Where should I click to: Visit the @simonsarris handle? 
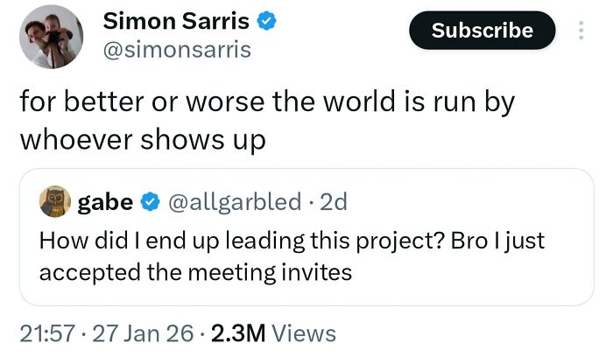[177, 50]
